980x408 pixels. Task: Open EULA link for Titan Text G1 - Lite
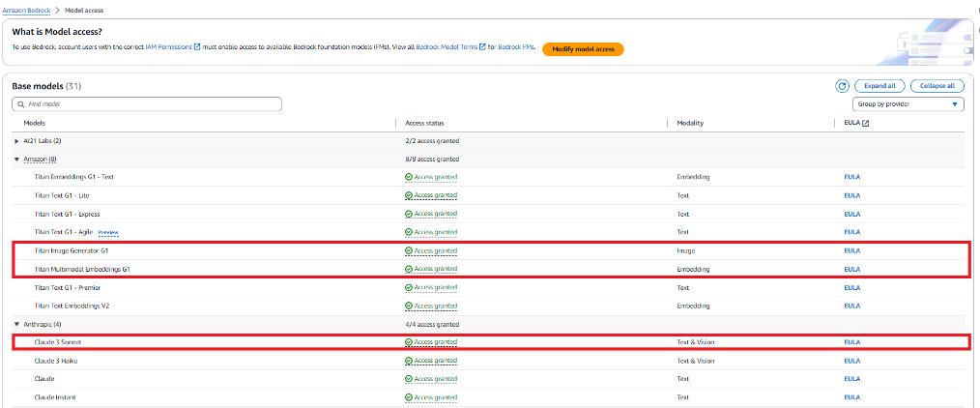coord(851,195)
